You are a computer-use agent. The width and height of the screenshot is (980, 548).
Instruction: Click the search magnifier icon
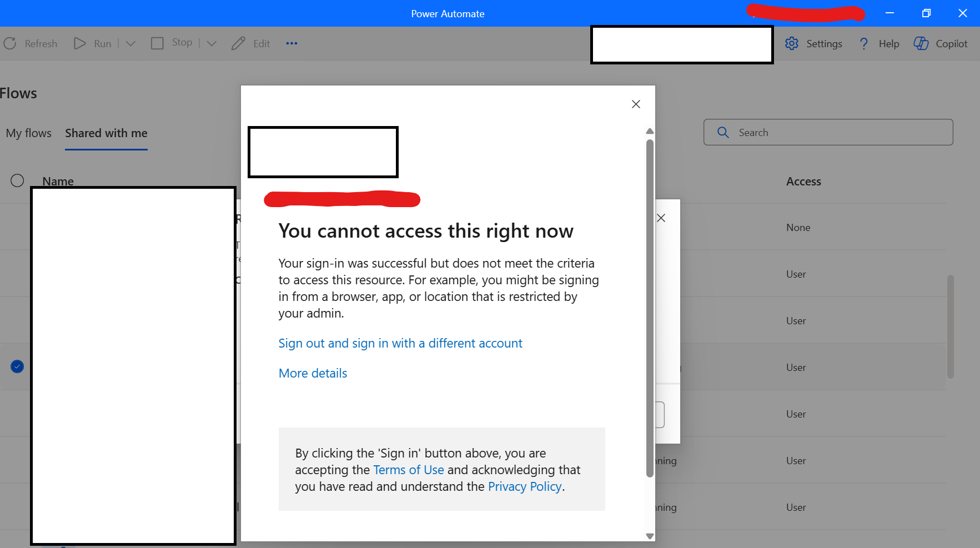point(722,132)
